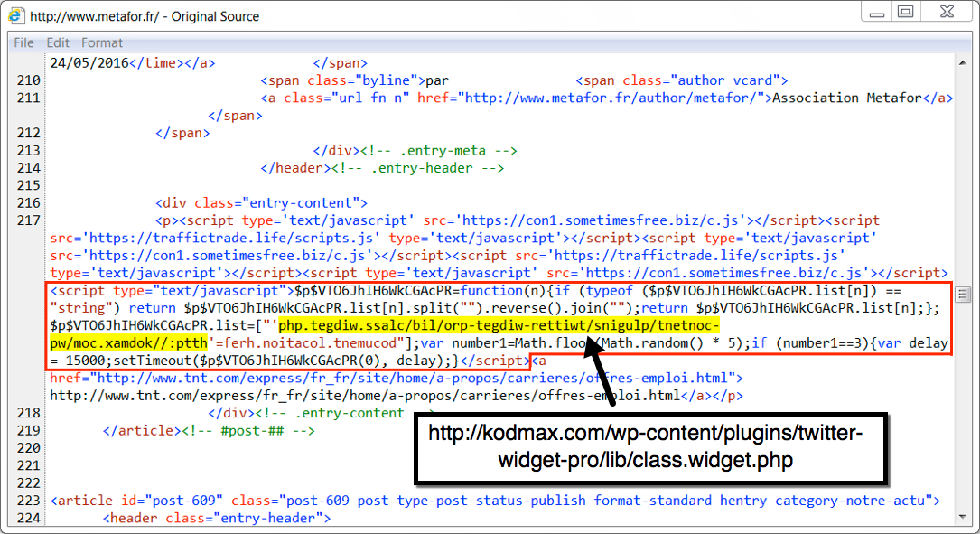980x534 pixels.
Task: Click the metafor.fr/author/metafor/ href value
Action: pyautogui.click(x=614, y=98)
